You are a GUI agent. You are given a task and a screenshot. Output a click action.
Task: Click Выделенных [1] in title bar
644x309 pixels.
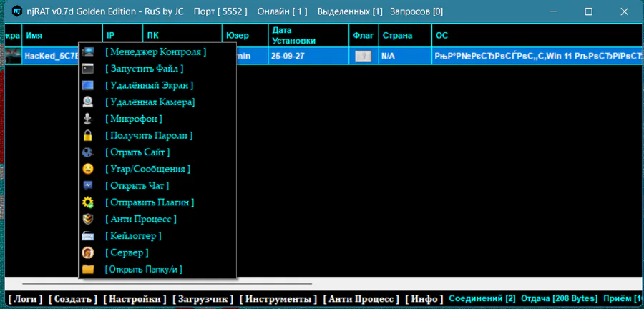pyautogui.click(x=350, y=11)
